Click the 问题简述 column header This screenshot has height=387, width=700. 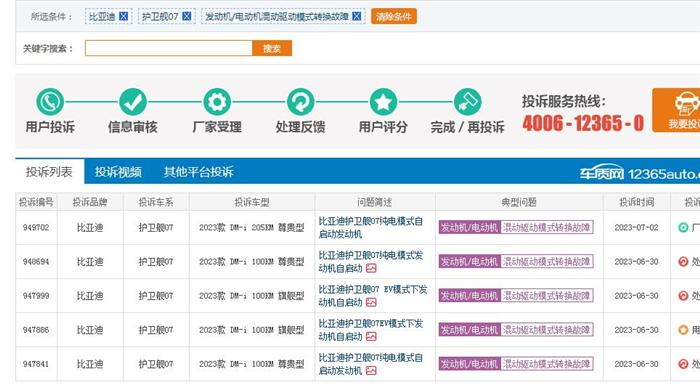click(375, 202)
